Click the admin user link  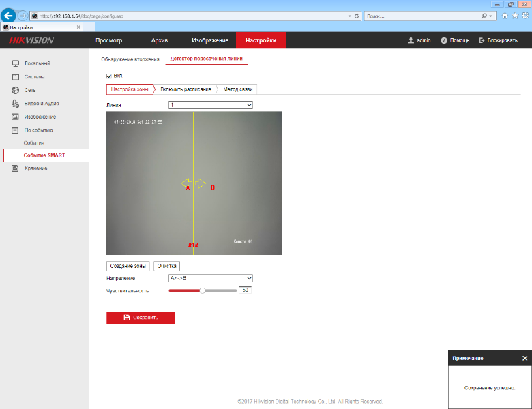point(424,40)
